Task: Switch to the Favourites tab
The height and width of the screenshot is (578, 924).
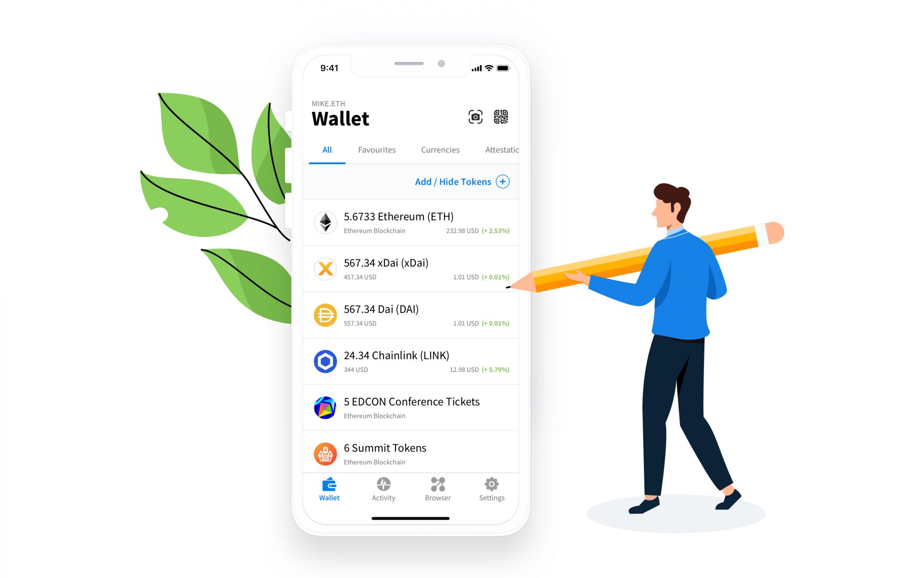Action: click(x=376, y=149)
